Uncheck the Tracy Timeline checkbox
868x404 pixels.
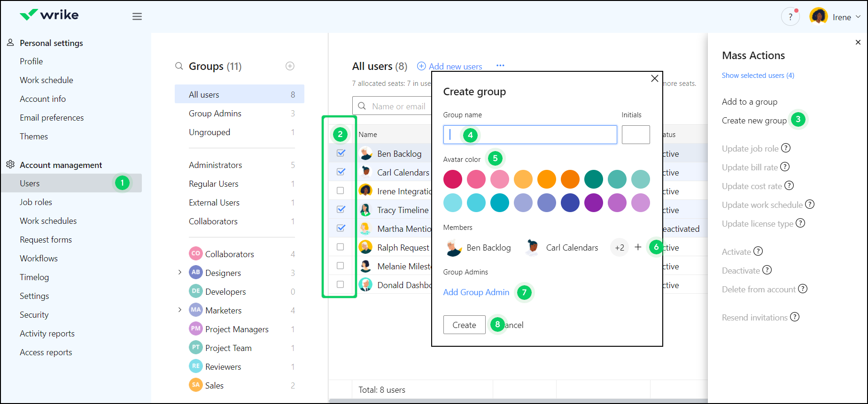(341, 209)
